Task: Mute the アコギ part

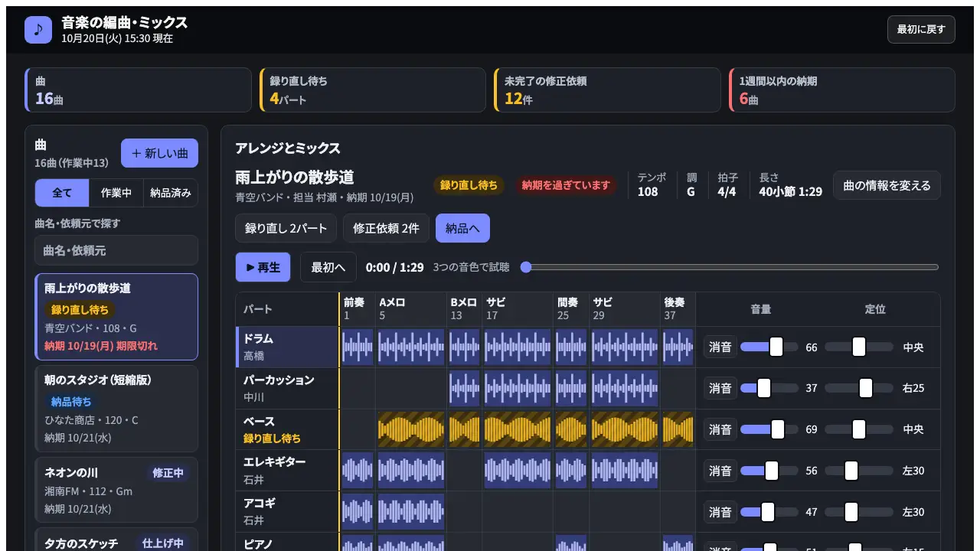Action: pyautogui.click(x=720, y=512)
